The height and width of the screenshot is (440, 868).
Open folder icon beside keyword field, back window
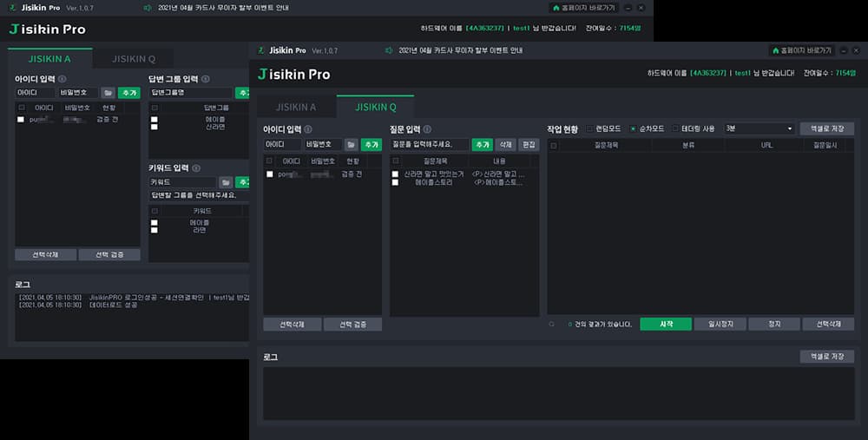(x=226, y=182)
